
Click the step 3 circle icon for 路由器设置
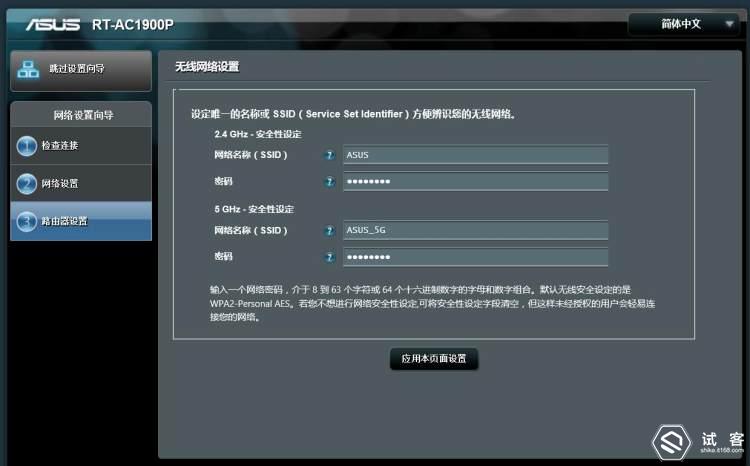(26, 222)
